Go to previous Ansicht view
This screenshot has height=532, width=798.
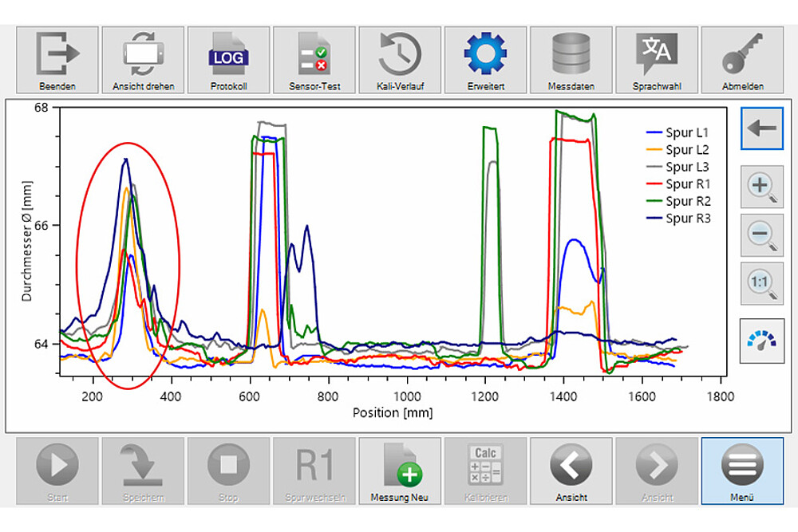(571, 471)
